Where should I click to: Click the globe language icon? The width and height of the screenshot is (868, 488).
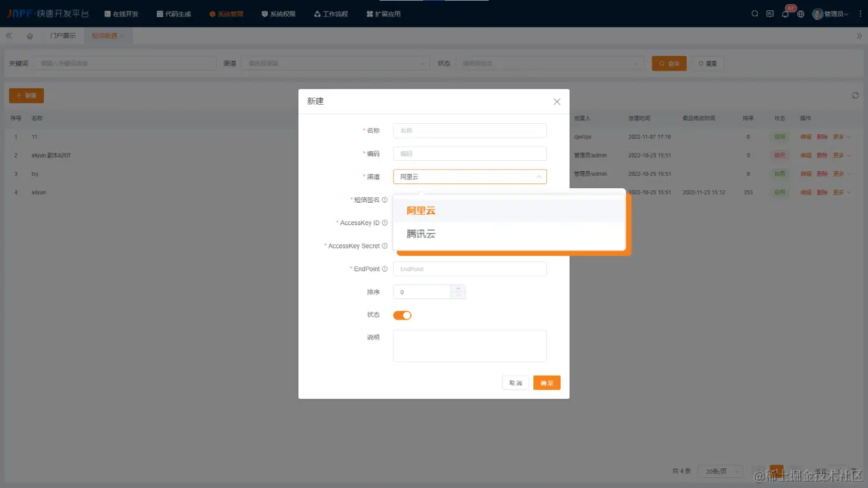800,14
